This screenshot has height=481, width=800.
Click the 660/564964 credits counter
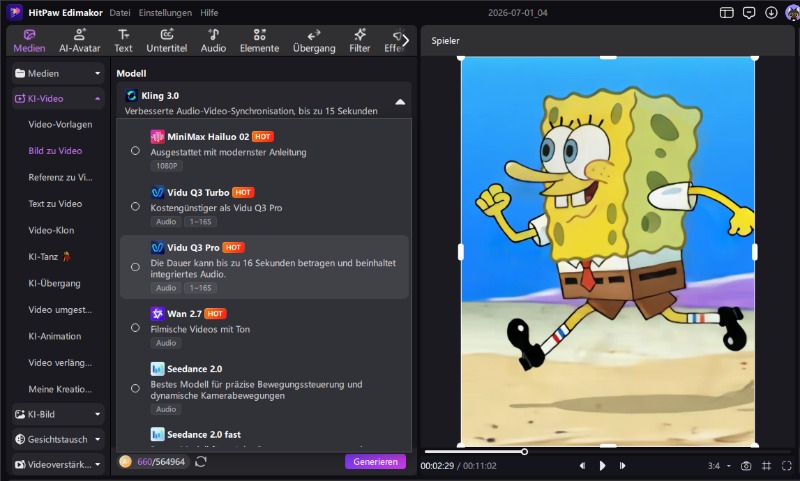[x=161, y=462]
